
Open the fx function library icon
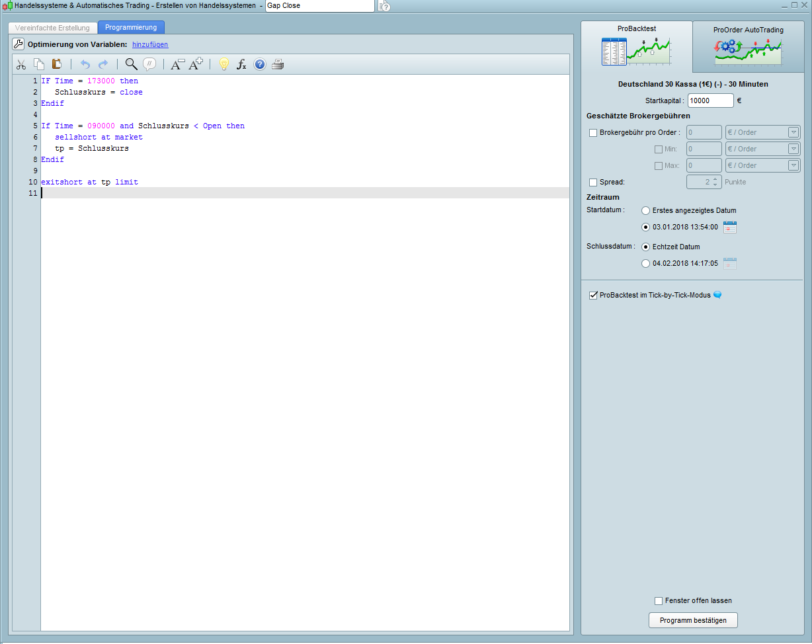coord(242,64)
